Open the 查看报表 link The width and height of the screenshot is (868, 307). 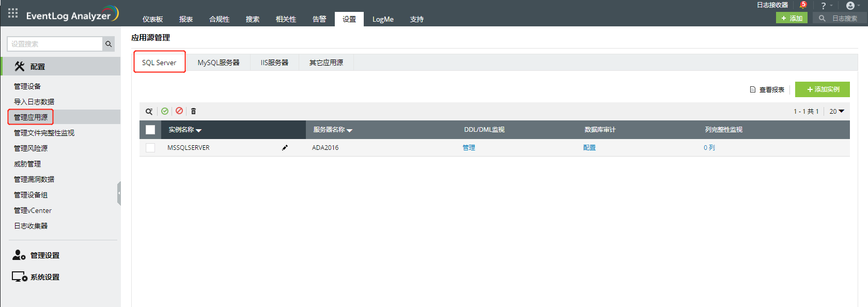coord(772,89)
